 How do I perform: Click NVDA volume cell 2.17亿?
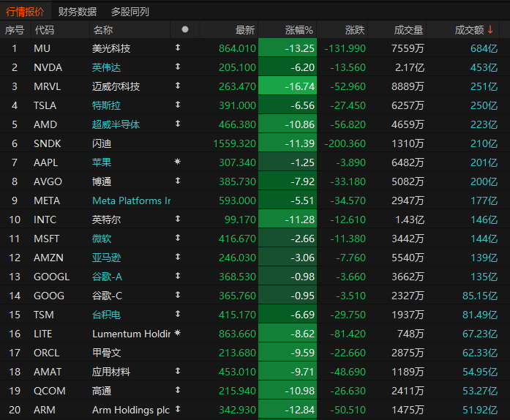pos(410,67)
